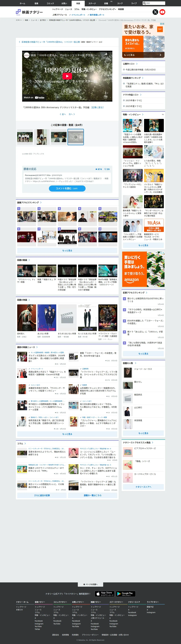The image size is (181, 644).
Task: Open the 田村悠人 movie poster
Action: point(26,318)
